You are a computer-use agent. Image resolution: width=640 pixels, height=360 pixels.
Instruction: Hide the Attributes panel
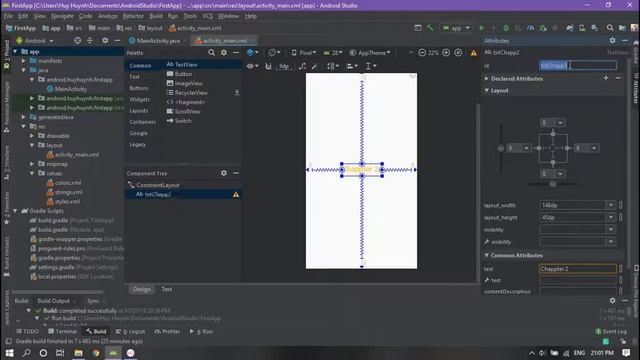[x=624, y=40]
